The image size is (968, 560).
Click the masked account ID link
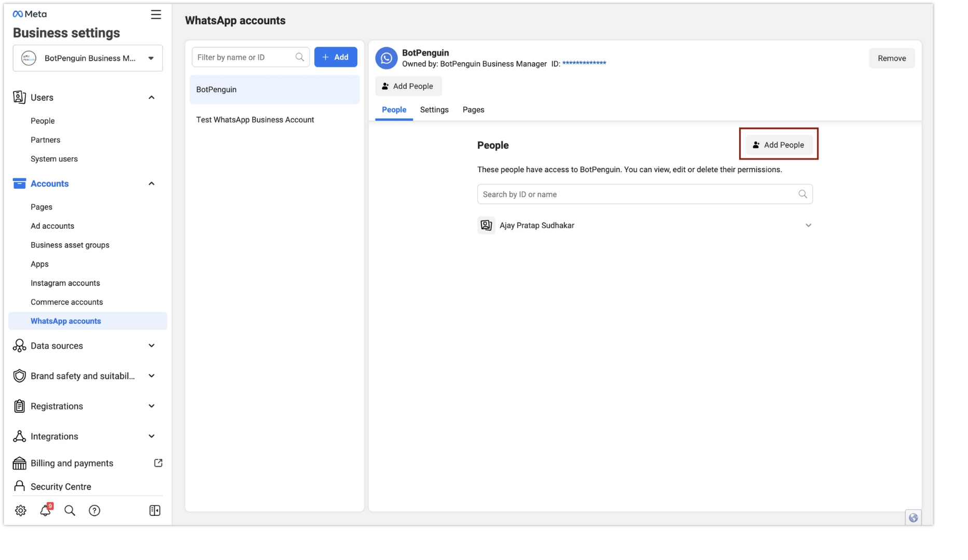(x=584, y=64)
